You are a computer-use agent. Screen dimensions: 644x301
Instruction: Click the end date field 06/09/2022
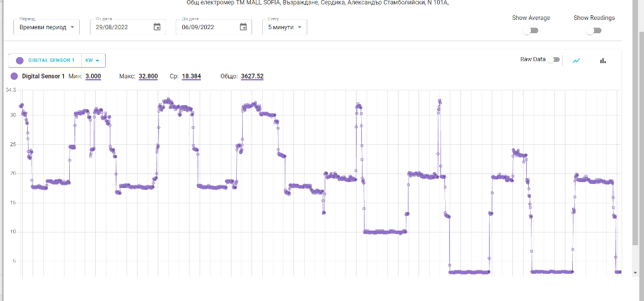(x=214, y=27)
